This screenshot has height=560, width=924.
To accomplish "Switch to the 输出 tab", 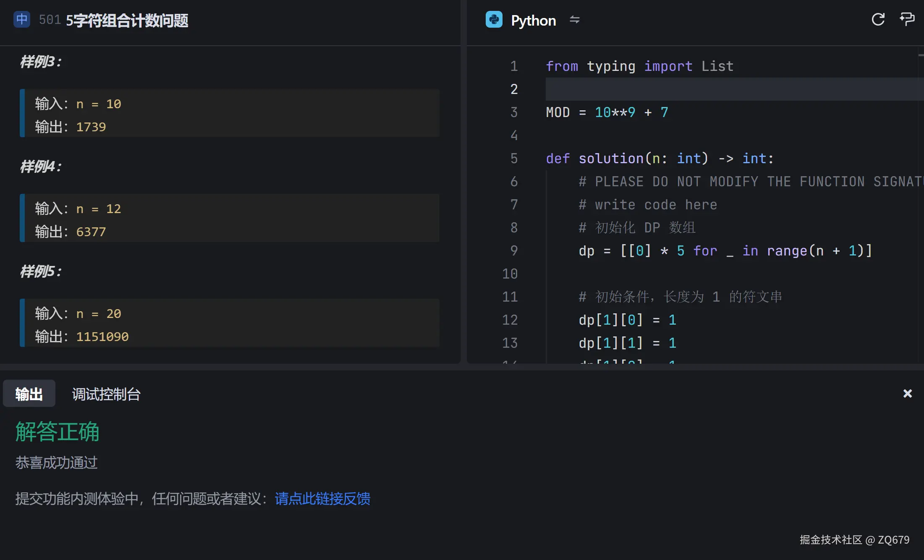I will 29,393.
